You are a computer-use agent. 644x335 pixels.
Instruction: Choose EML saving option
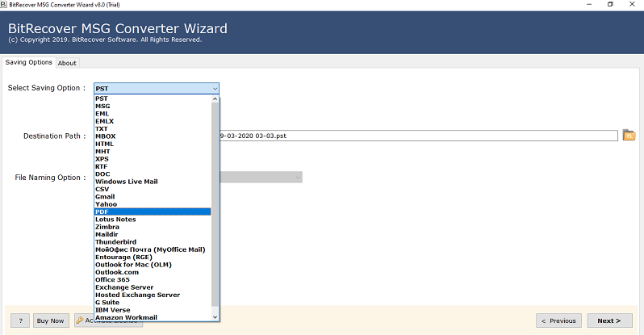[x=153, y=114]
